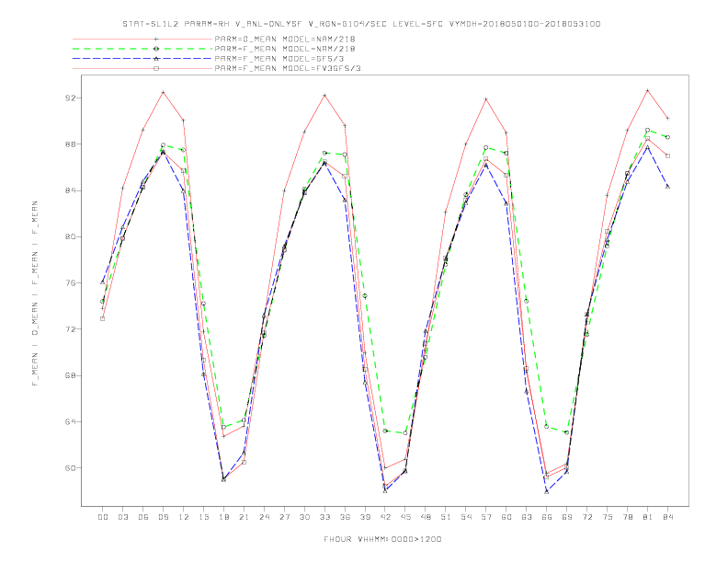728x563 pixels.
Task: Click the plus marker on the O_MEAN legend line
Action: pyautogui.click(x=156, y=39)
